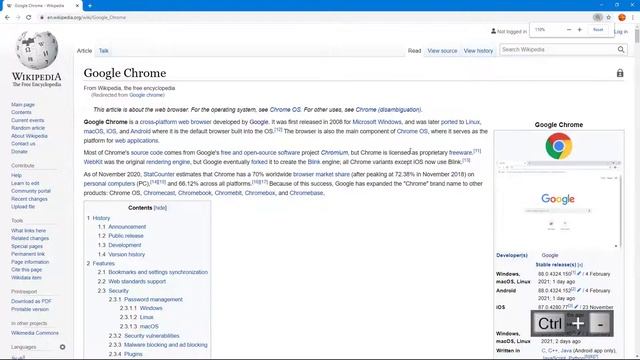Screen dimensions: 640x360
Task: Click What links here tool link
Action: coord(29,231)
